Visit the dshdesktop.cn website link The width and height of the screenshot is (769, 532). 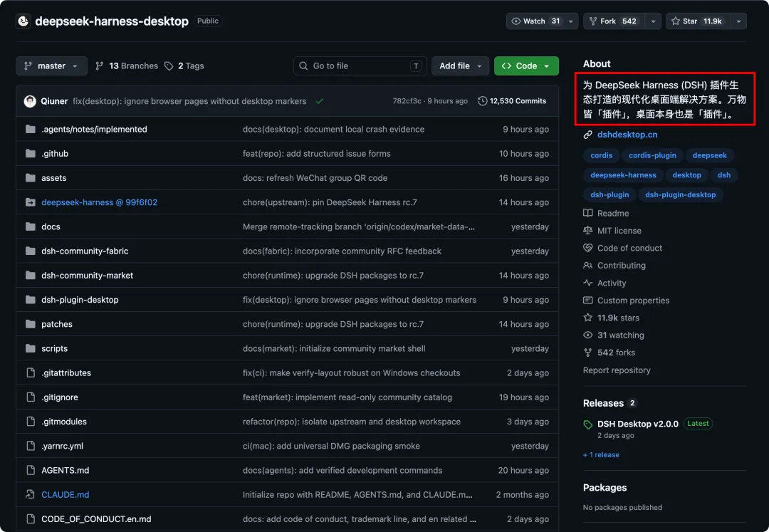[x=627, y=135]
